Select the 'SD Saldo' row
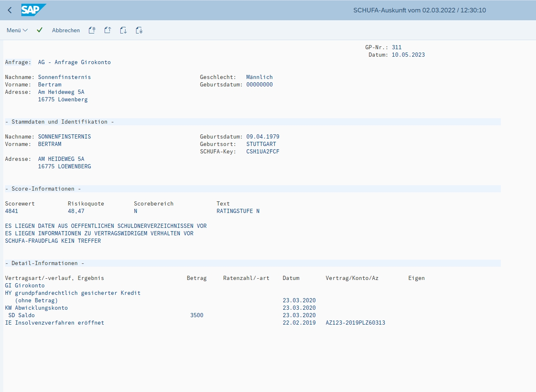This screenshot has height=392, width=536. pyautogui.click(x=21, y=315)
